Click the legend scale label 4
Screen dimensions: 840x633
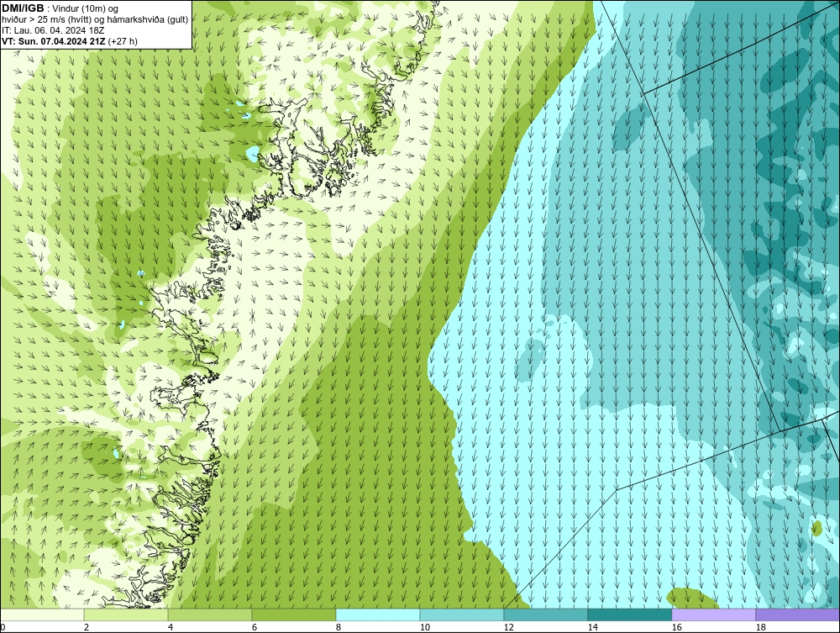[x=171, y=628]
